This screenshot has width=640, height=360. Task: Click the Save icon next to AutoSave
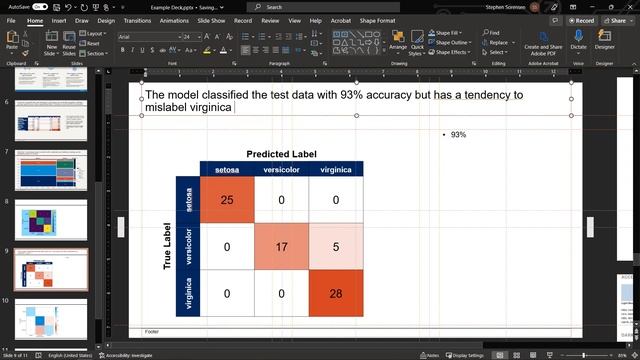tap(56, 7)
